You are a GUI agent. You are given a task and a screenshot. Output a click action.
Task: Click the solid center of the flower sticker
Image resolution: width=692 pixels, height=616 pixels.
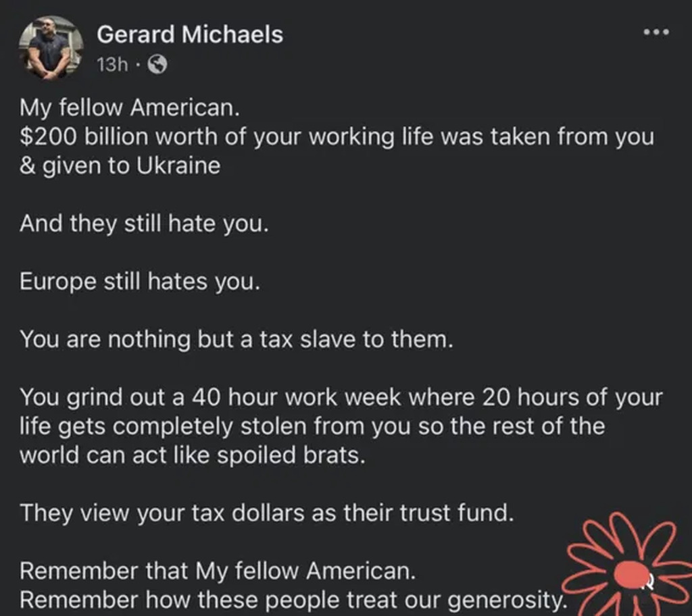tap(632, 575)
